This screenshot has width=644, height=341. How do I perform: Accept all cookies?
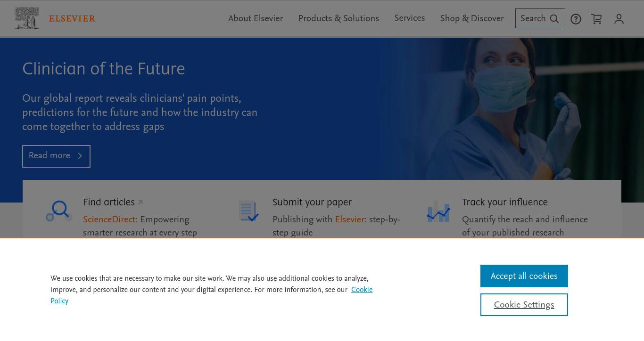pos(524,276)
